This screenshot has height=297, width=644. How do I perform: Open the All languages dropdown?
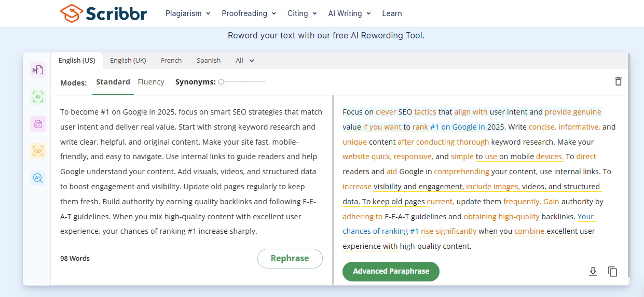point(245,61)
